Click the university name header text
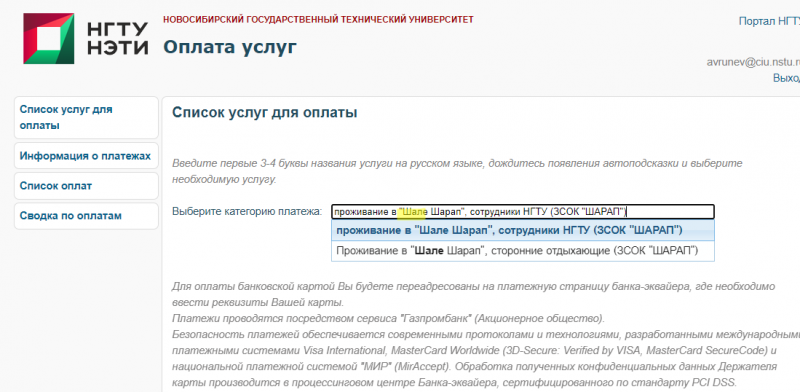 click(318, 20)
